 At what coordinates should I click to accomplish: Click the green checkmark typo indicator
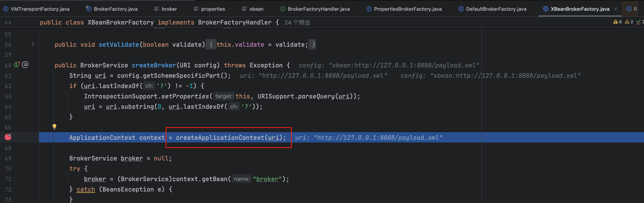tap(639, 22)
